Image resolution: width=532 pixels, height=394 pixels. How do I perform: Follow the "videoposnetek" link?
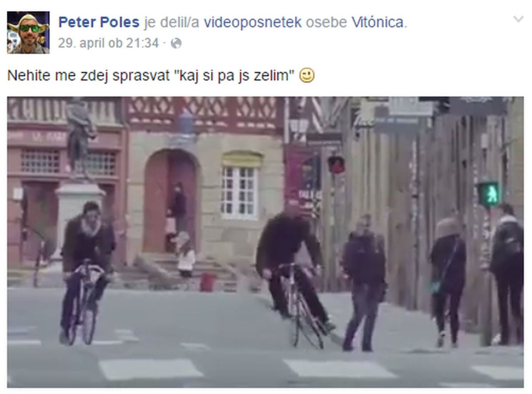tap(252, 22)
